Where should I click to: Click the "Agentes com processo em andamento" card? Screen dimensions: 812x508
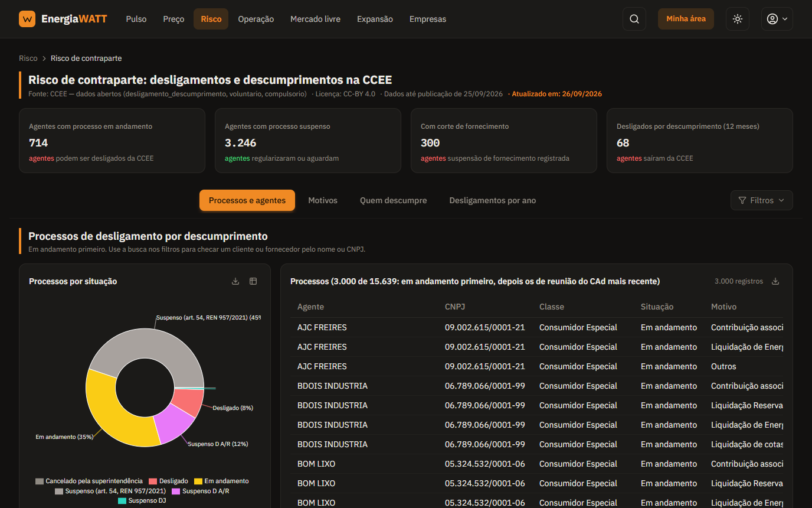(112, 141)
